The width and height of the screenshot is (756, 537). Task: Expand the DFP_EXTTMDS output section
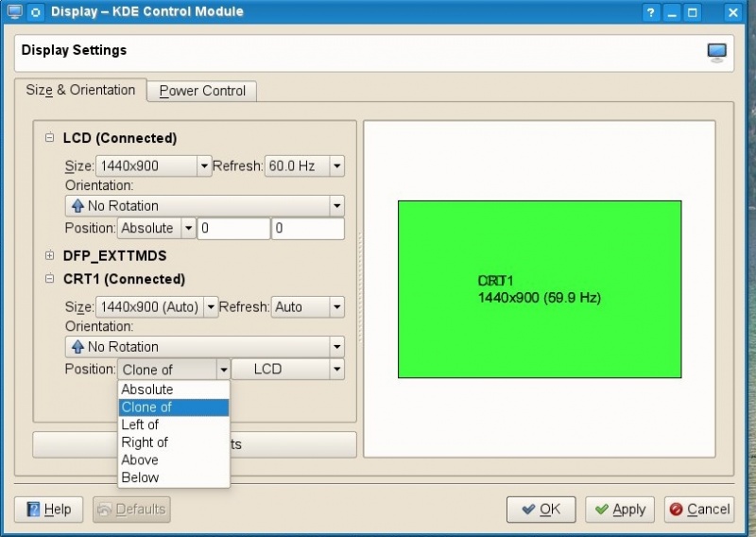[50, 255]
